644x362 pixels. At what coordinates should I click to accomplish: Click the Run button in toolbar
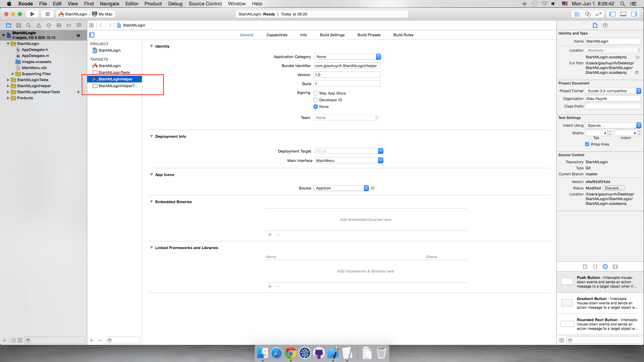point(32,14)
